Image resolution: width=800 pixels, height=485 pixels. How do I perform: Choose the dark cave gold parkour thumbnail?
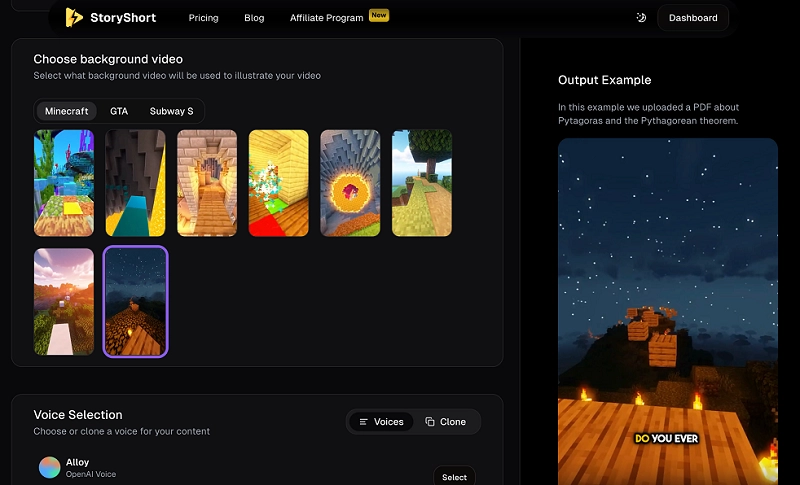[x=135, y=183]
